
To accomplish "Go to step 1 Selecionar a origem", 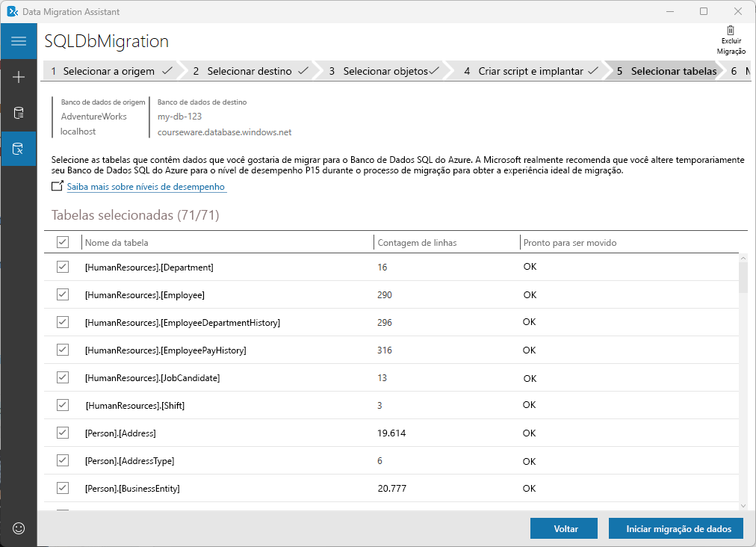I will [x=111, y=71].
